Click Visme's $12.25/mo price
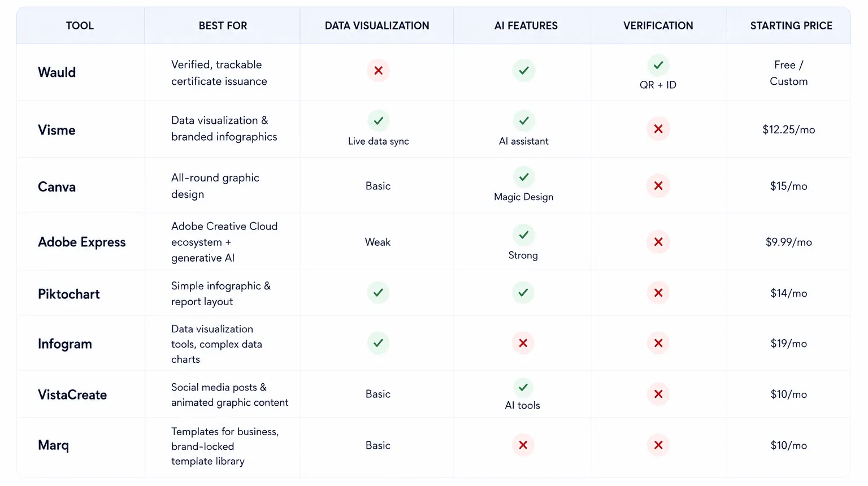868x486 pixels. click(788, 129)
